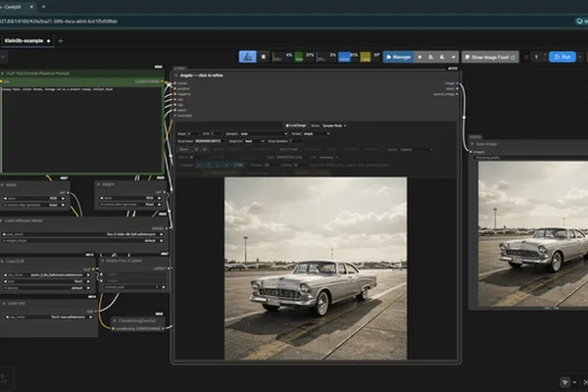Click the browser address bar URL
The width and height of the screenshot is (588, 392).
coord(59,22)
